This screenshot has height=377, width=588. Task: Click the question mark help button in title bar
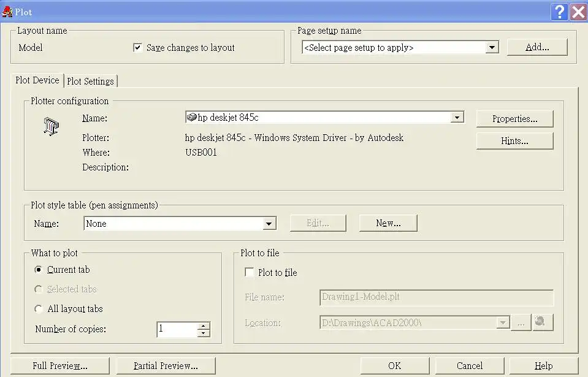pyautogui.click(x=559, y=12)
